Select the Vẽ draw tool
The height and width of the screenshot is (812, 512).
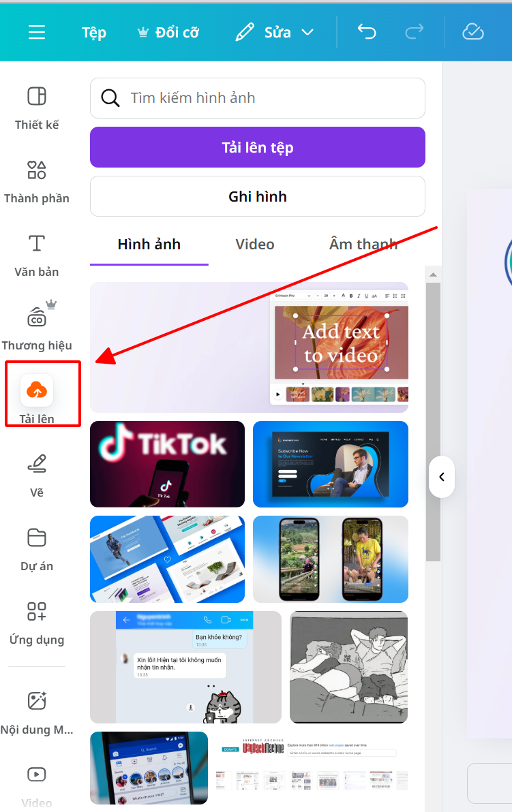[37, 476]
